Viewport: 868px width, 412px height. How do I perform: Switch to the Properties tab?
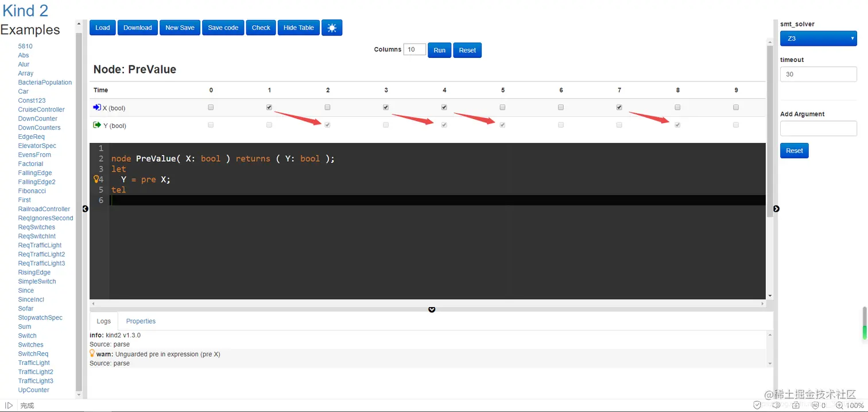pos(141,321)
